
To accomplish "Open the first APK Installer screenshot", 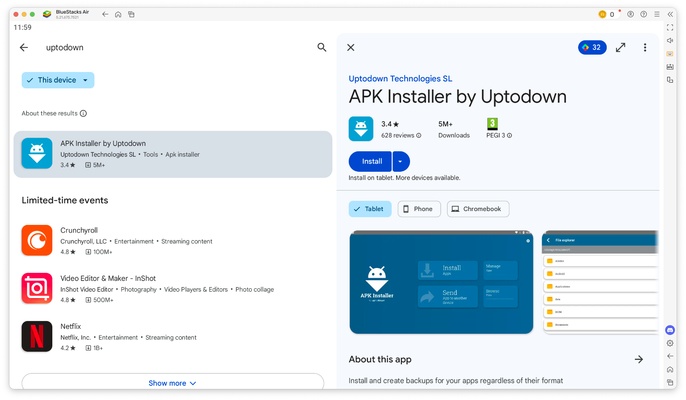I will tap(441, 282).
